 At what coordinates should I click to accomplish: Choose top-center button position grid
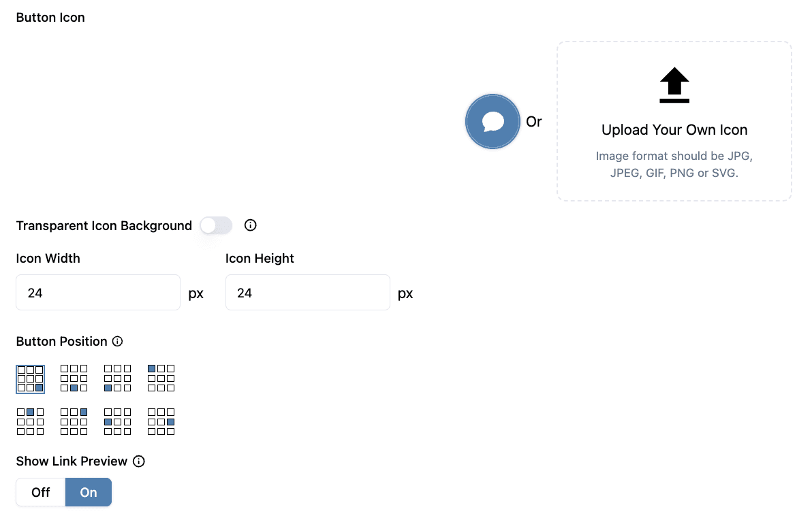click(30, 422)
